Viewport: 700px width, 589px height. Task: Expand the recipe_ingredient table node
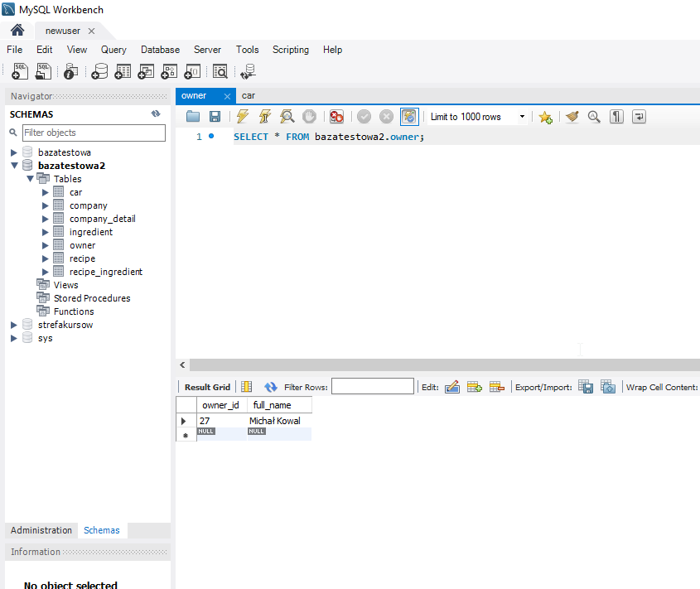pos(45,272)
